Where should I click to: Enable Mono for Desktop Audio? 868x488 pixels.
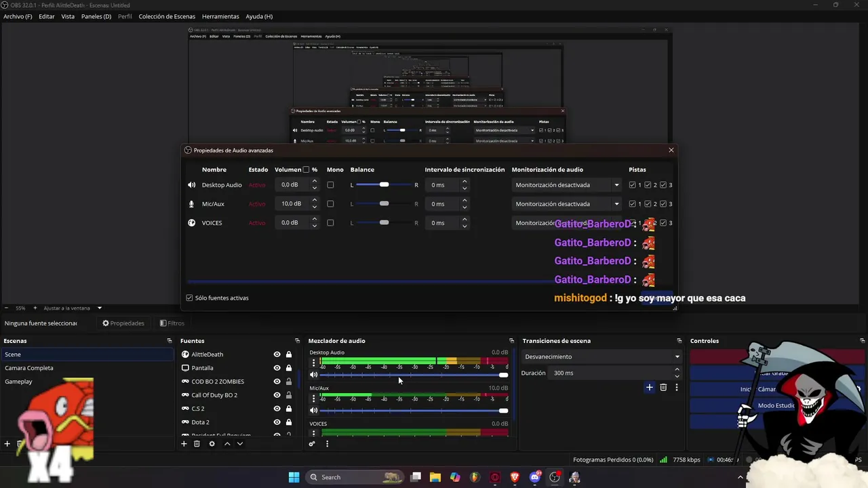[x=330, y=185]
